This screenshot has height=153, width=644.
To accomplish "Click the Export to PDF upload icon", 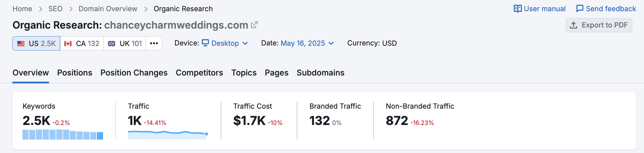I will [574, 25].
